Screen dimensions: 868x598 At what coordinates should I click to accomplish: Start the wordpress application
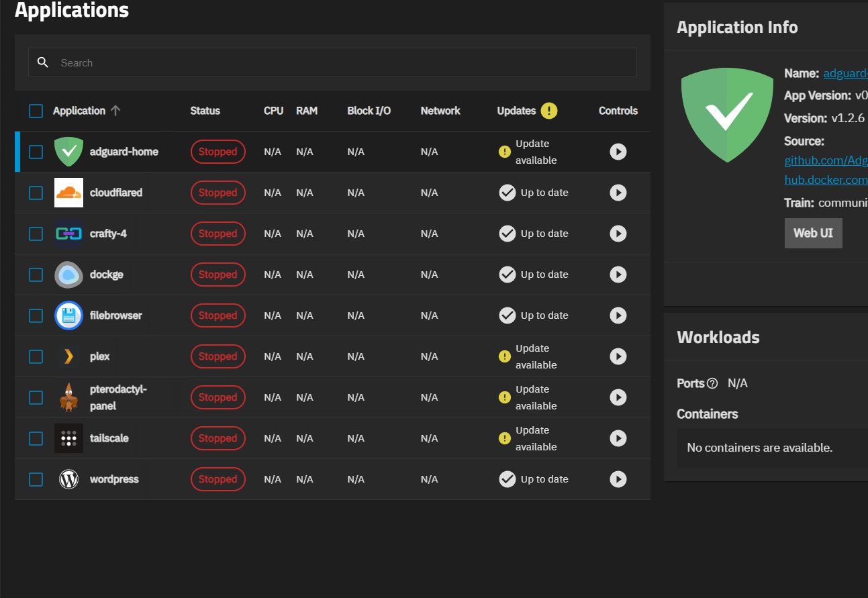click(x=618, y=479)
